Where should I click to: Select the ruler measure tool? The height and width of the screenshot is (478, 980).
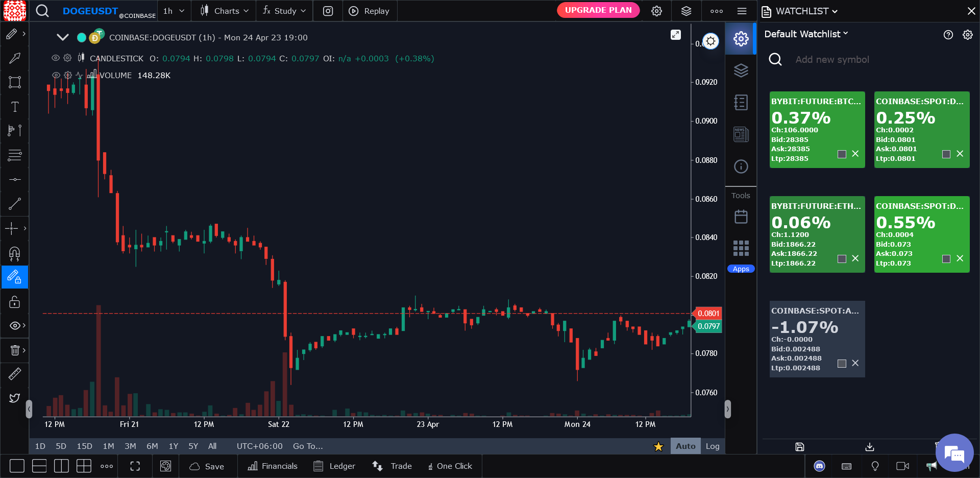15,374
